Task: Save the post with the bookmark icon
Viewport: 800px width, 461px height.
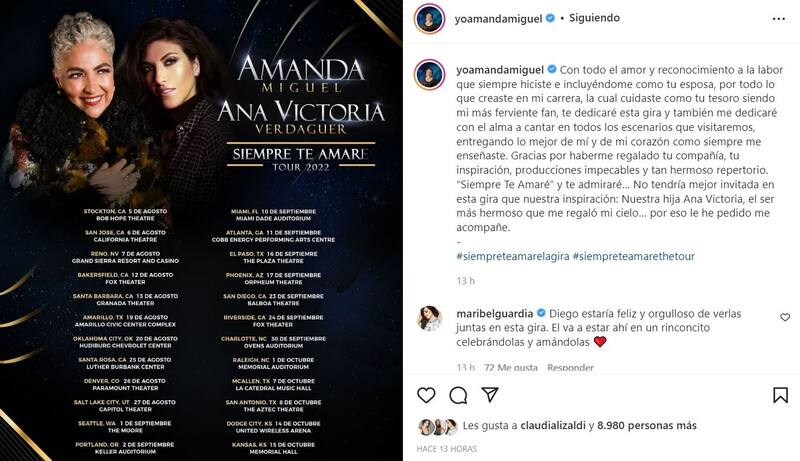Action: 781,395
